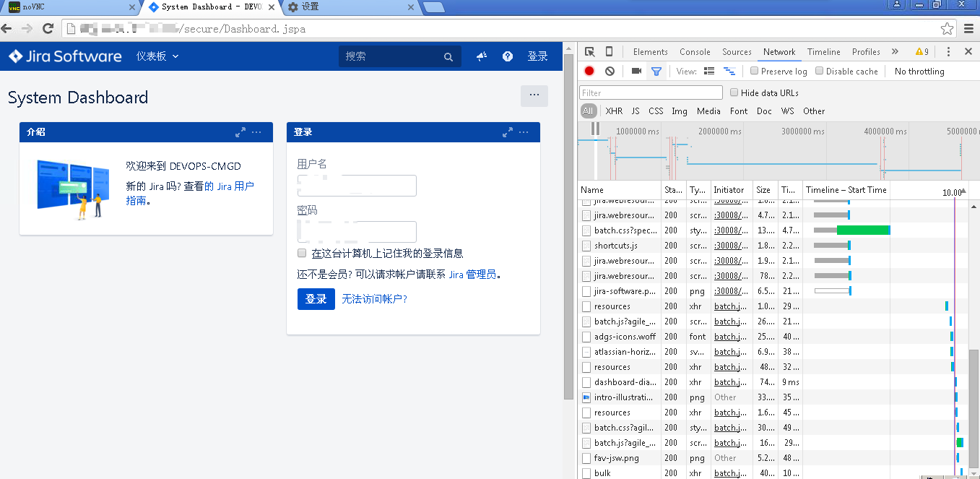Switch to the Sources tab
980x479 pixels.
pyautogui.click(x=737, y=52)
